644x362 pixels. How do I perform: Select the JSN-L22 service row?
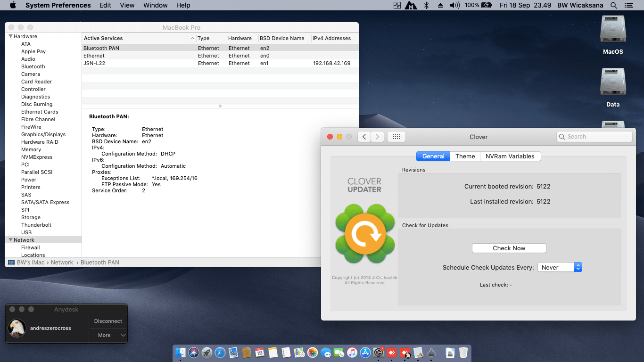pyautogui.click(x=220, y=63)
